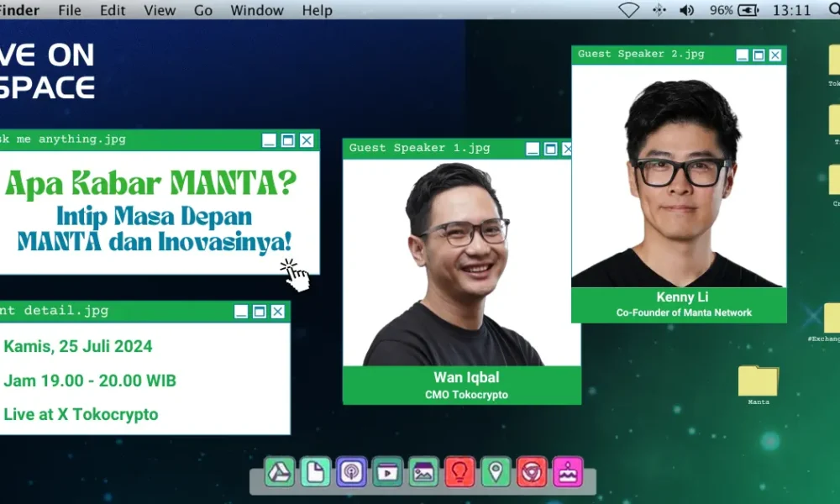Minimize the Guest Speaker 1.jpg window
The width and height of the screenshot is (840, 504).
533,149
